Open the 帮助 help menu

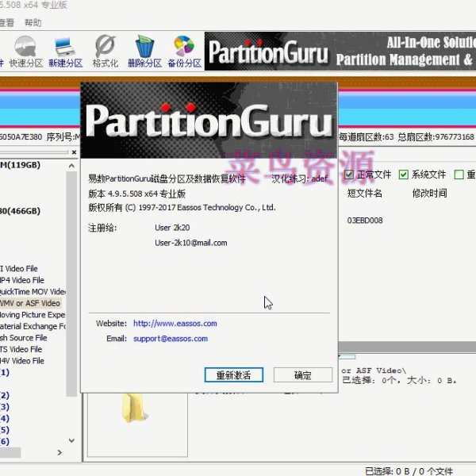pos(33,23)
